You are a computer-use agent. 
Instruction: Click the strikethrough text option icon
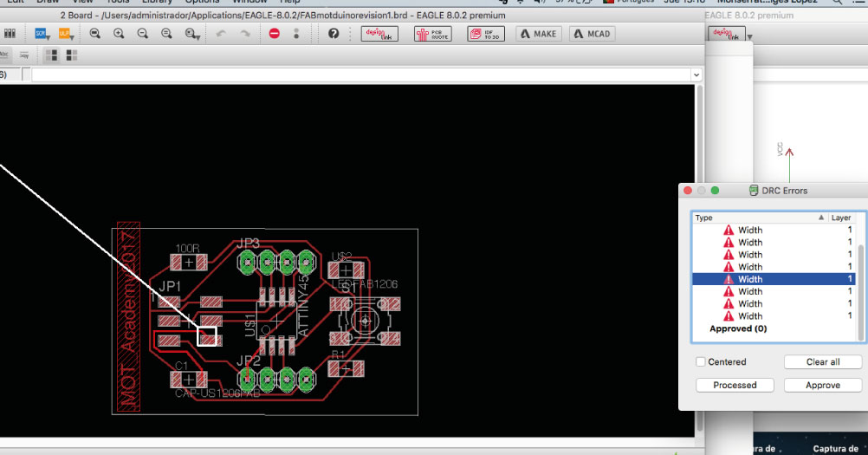24,55
